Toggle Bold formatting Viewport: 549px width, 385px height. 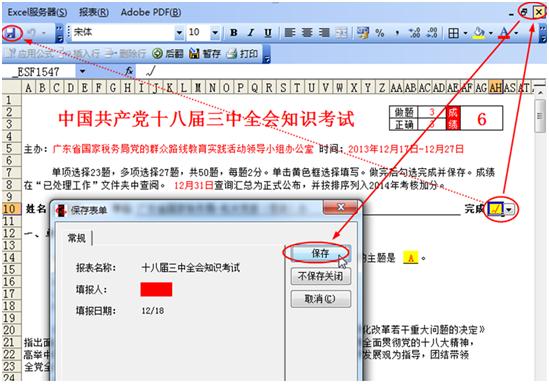pos(234,33)
